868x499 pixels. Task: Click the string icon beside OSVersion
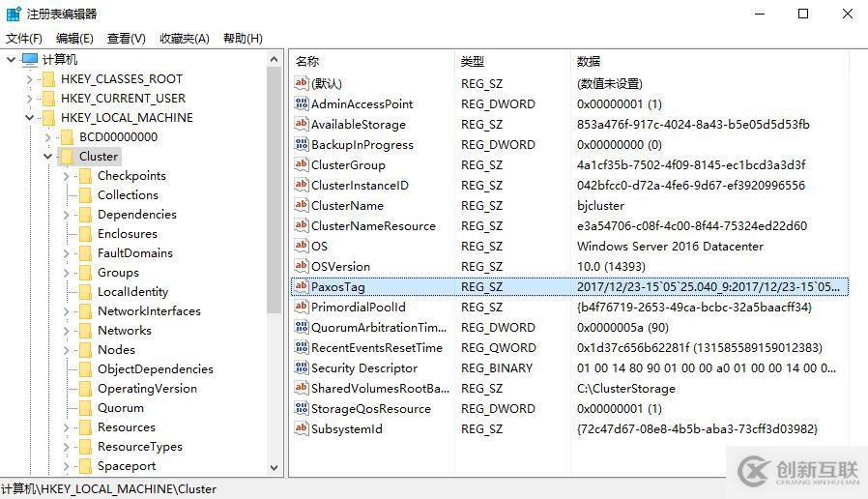click(302, 266)
